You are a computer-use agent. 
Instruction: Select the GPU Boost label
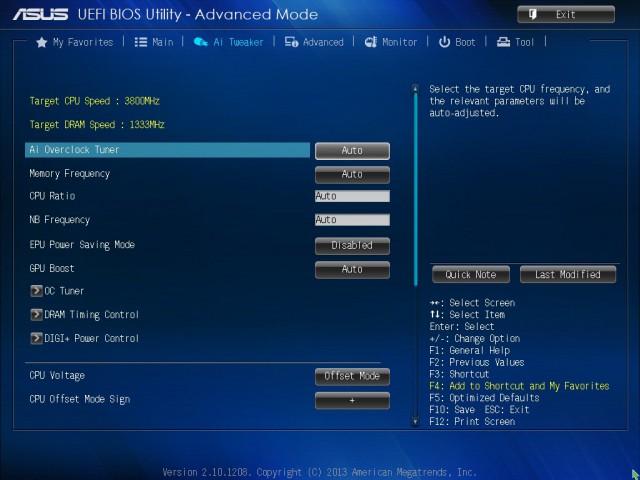(52, 268)
